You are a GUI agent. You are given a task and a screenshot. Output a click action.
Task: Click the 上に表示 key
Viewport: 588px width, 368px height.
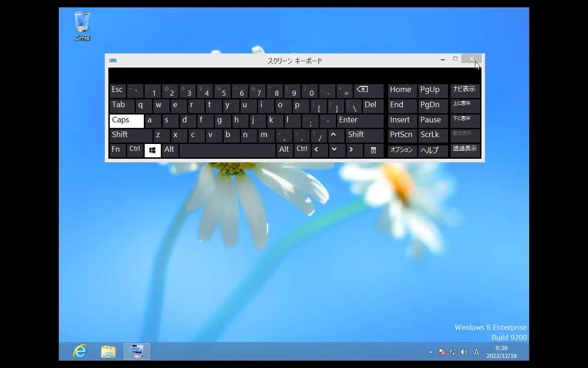[x=465, y=106]
